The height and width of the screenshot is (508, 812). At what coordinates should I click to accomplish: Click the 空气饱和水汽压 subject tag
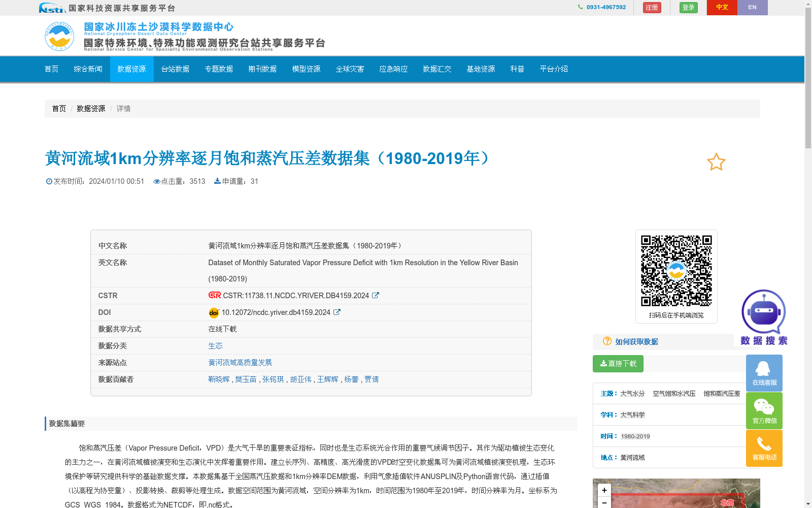[x=674, y=394]
